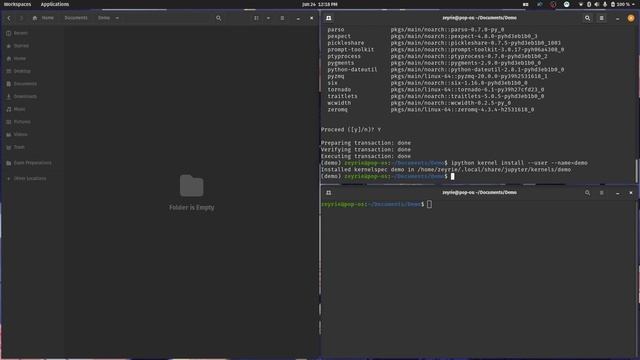
Task: Click the 'Executing transaction: done' line
Action: (366, 156)
